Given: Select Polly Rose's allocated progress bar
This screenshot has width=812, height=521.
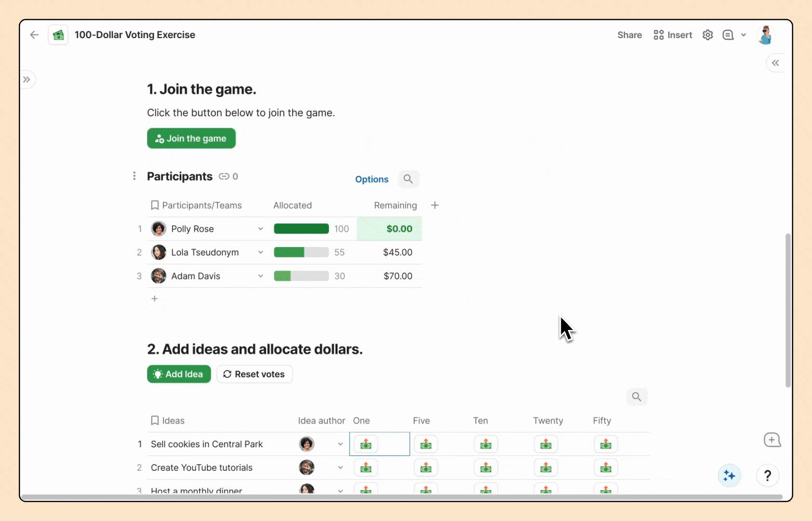Looking at the screenshot, I should 301,229.
